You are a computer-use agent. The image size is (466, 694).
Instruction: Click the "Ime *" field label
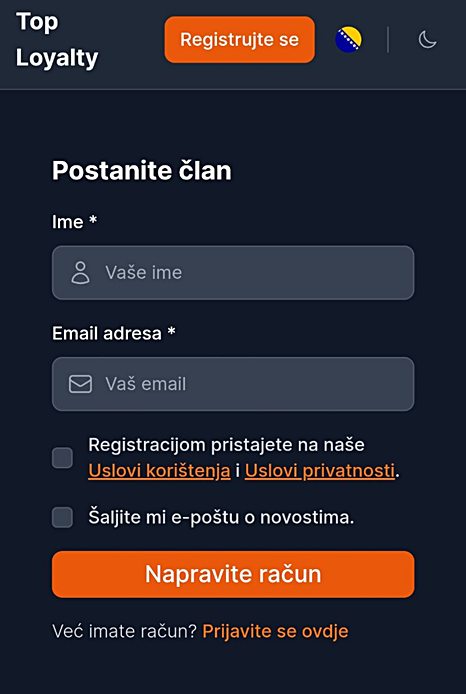pyautogui.click(x=74, y=222)
